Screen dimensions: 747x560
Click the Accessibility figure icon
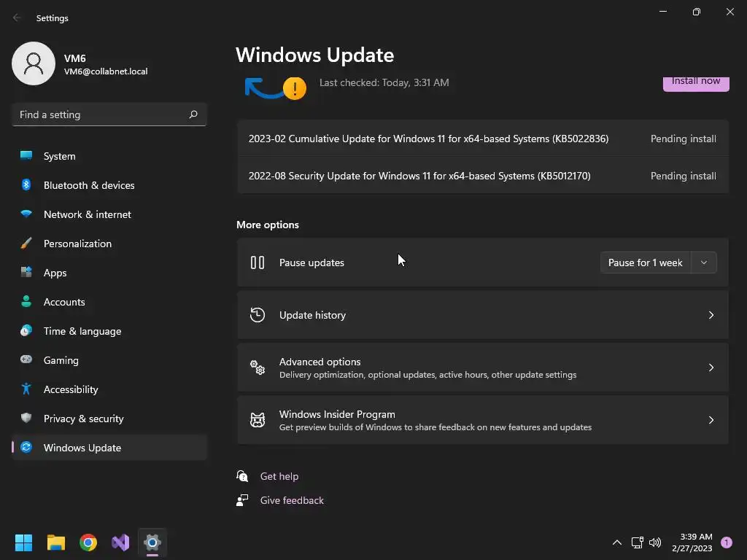click(x=26, y=389)
